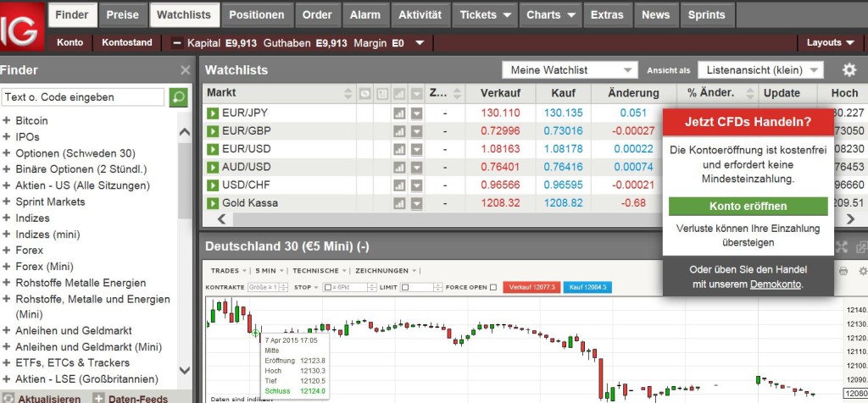Click the Konto button
The height and width of the screenshot is (403, 868).
pyautogui.click(x=70, y=42)
